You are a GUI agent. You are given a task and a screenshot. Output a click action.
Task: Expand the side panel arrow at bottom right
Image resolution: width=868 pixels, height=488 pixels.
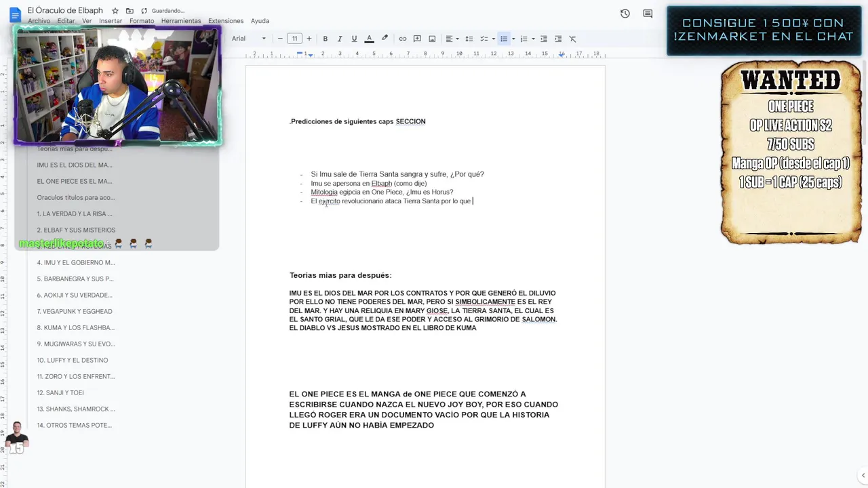point(862,475)
